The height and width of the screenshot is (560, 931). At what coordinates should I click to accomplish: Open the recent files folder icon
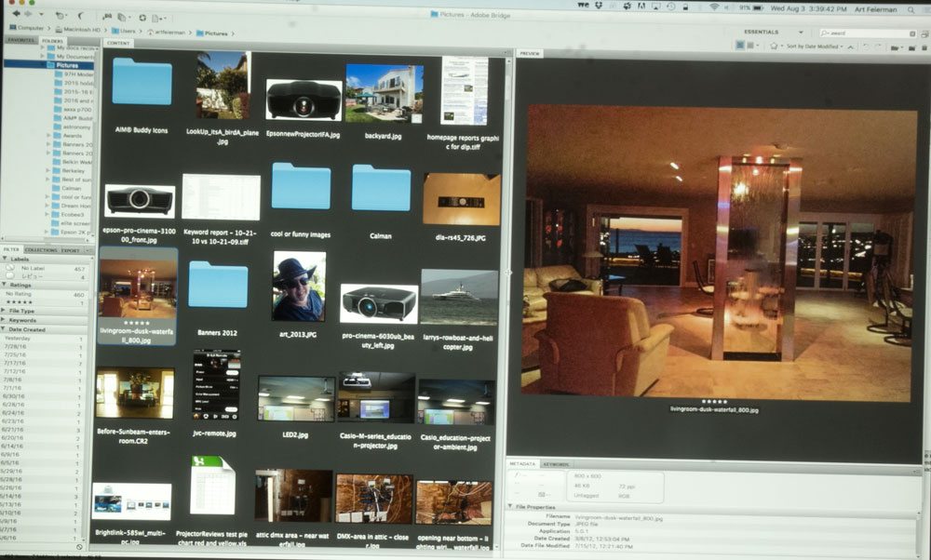tap(895, 47)
